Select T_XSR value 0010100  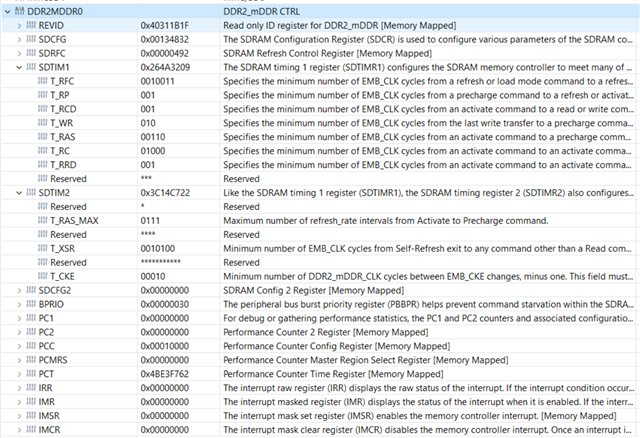(158, 249)
